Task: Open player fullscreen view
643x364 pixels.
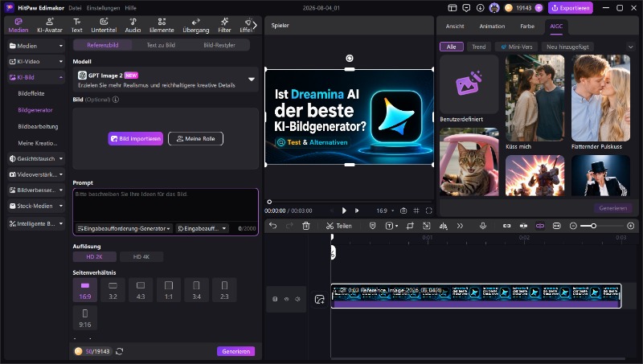Action: (x=429, y=211)
